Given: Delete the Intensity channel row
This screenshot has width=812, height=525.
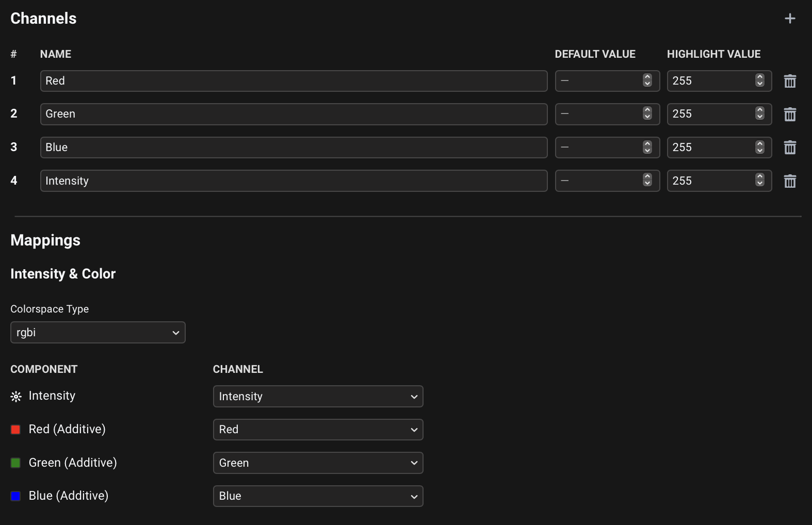Looking at the screenshot, I should (790, 181).
